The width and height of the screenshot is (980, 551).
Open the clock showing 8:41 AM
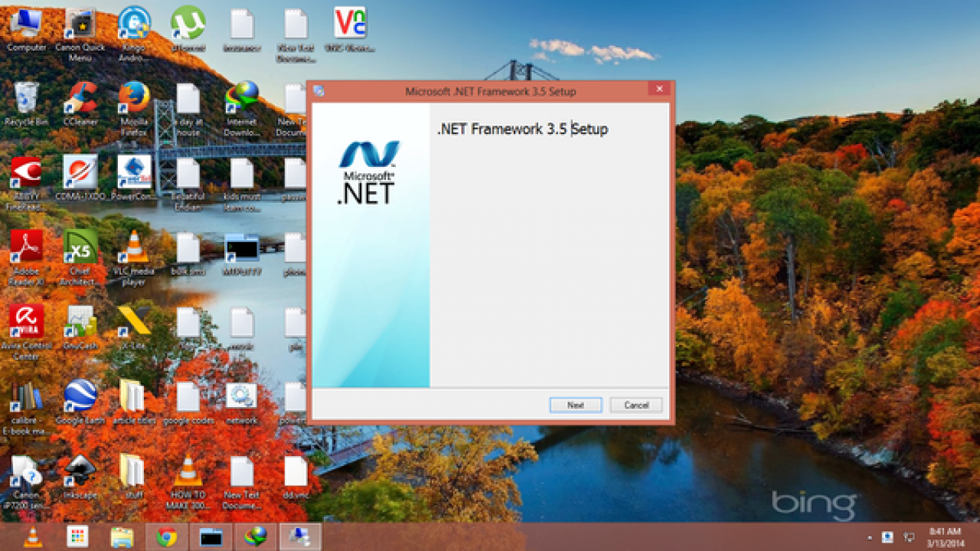945,537
